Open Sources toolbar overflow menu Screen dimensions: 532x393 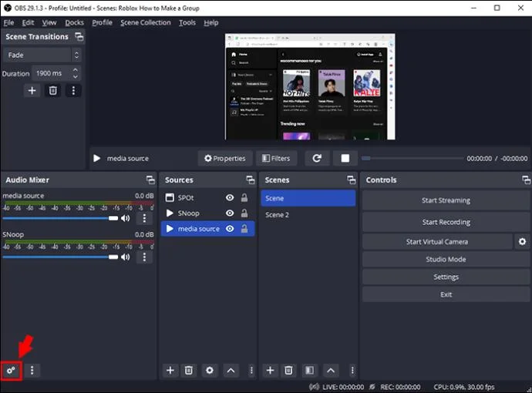pos(251,371)
